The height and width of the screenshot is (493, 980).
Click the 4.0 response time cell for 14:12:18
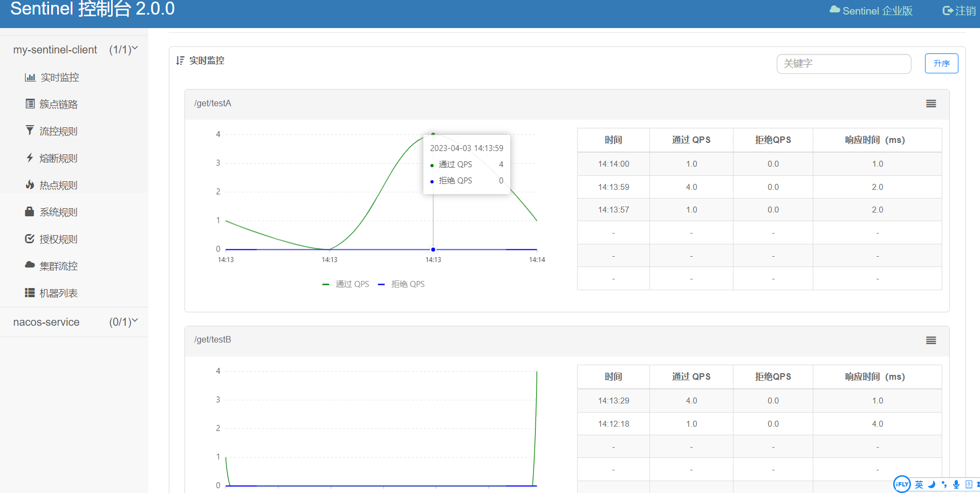[x=878, y=424]
